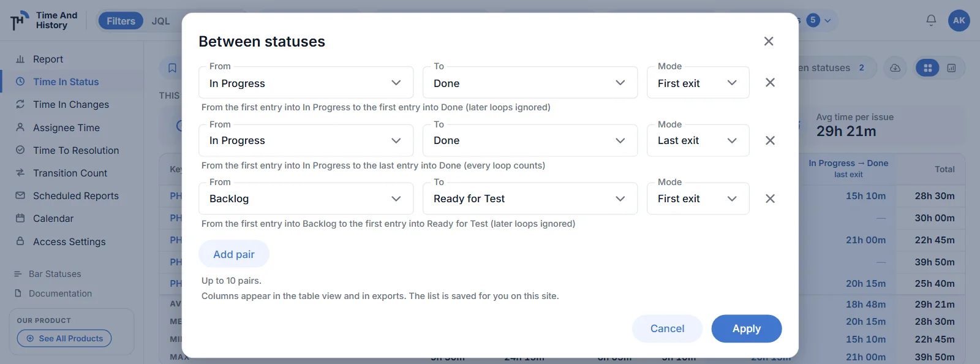This screenshot has width=980, height=364.
Task: Click the cloud download export icon
Action: pyautogui.click(x=895, y=68)
